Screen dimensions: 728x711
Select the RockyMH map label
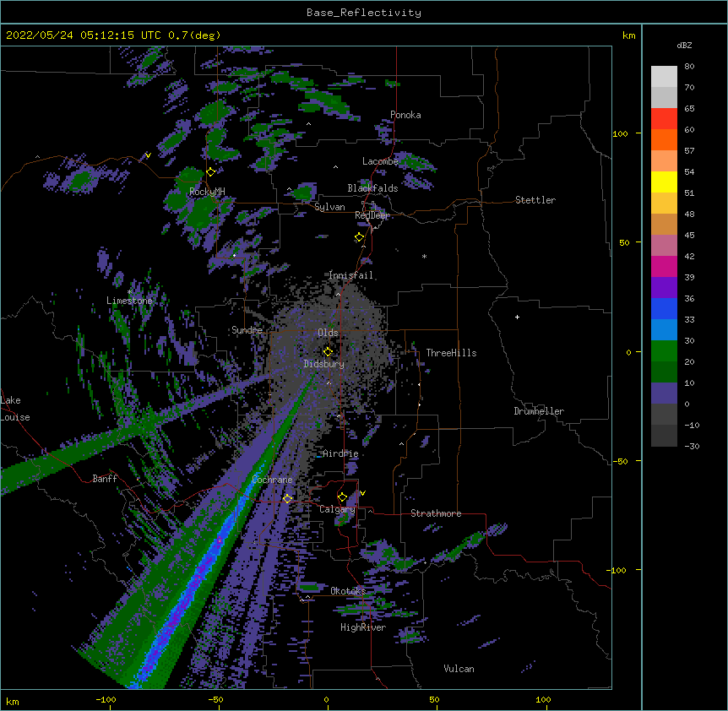coord(207,192)
